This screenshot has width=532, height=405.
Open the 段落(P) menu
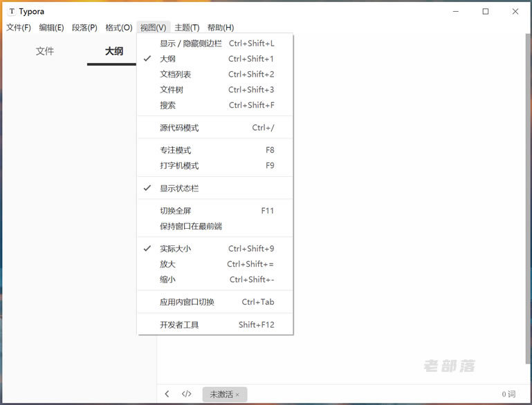[84, 28]
